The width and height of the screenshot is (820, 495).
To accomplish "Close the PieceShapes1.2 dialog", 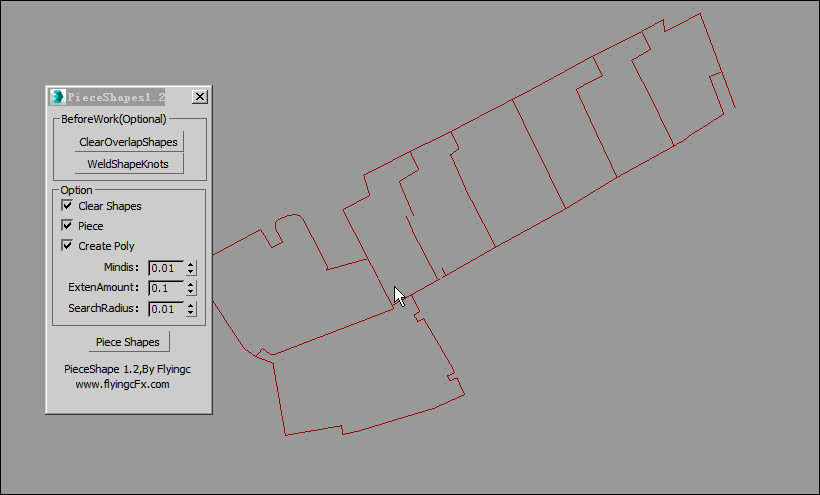I will (200, 97).
